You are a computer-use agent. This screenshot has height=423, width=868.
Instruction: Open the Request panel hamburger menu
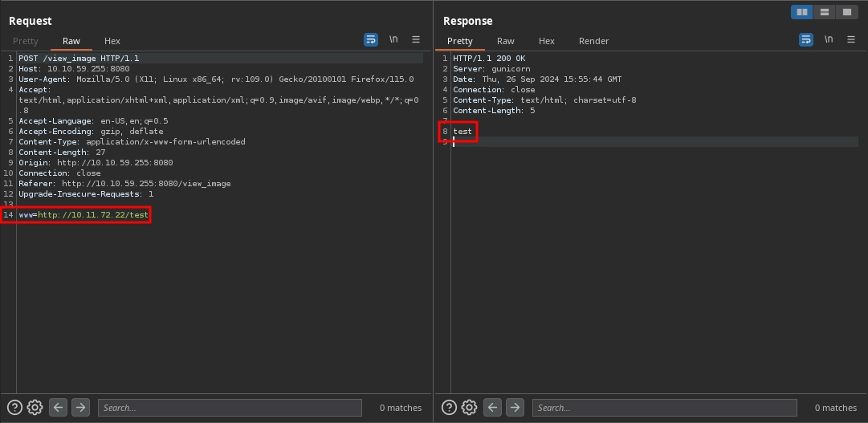pos(416,39)
